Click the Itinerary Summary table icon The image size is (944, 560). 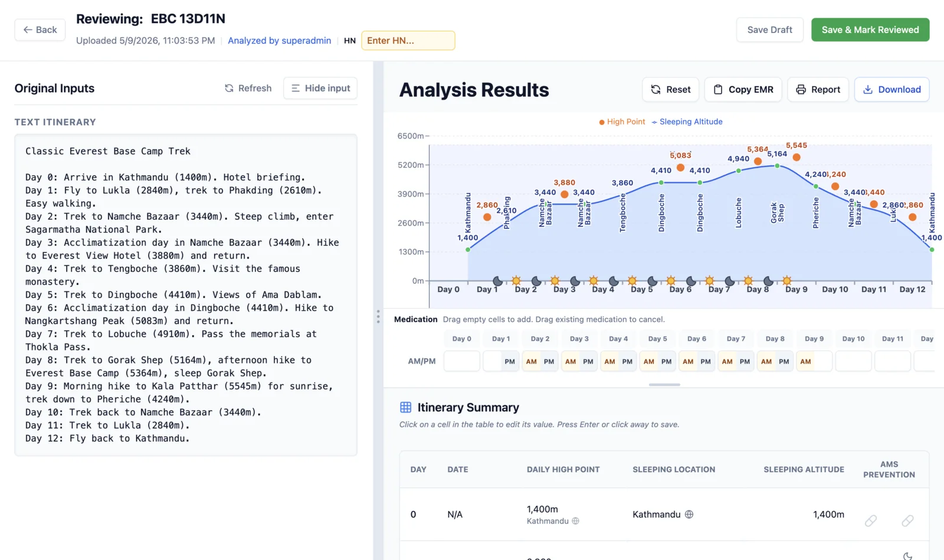[x=405, y=407]
